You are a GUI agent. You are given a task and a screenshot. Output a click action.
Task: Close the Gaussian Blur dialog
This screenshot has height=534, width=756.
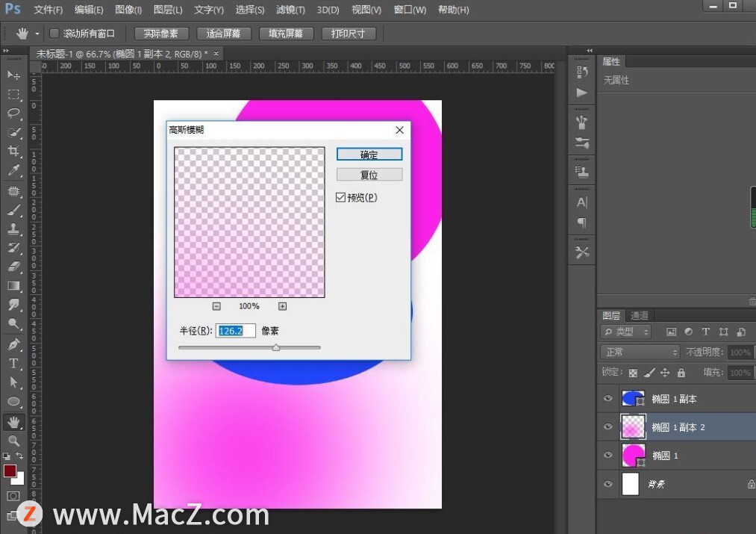[x=400, y=130]
